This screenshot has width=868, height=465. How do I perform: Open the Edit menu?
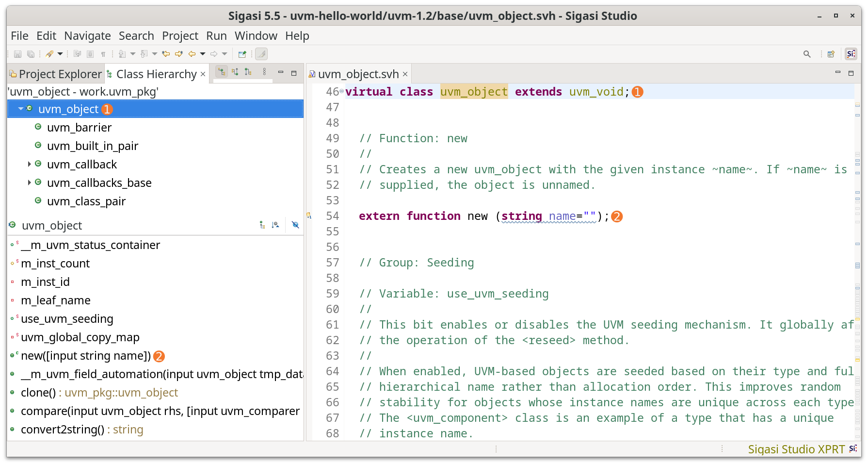[x=47, y=36]
